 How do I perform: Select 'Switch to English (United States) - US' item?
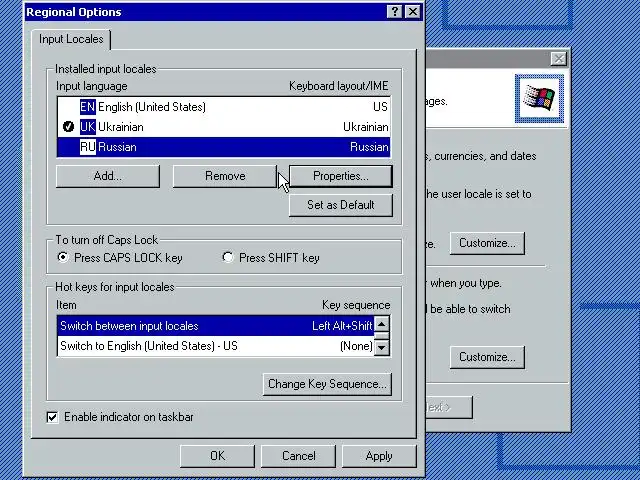click(149, 346)
